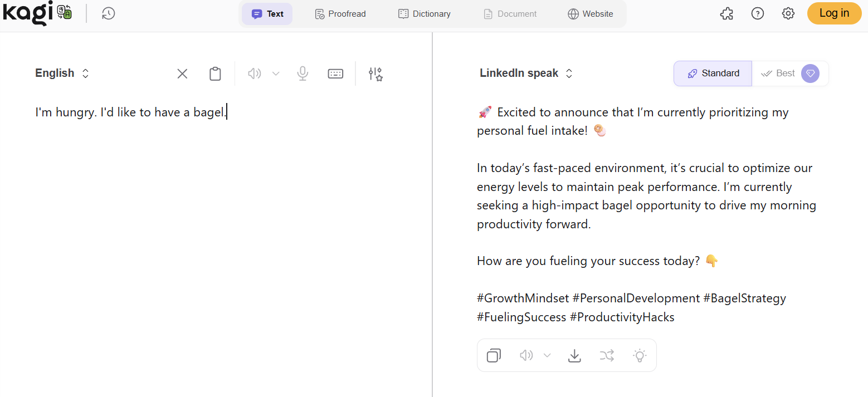868x397 pixels.
Task: Start voice input with the microphone icon
Action: (303, 73)
